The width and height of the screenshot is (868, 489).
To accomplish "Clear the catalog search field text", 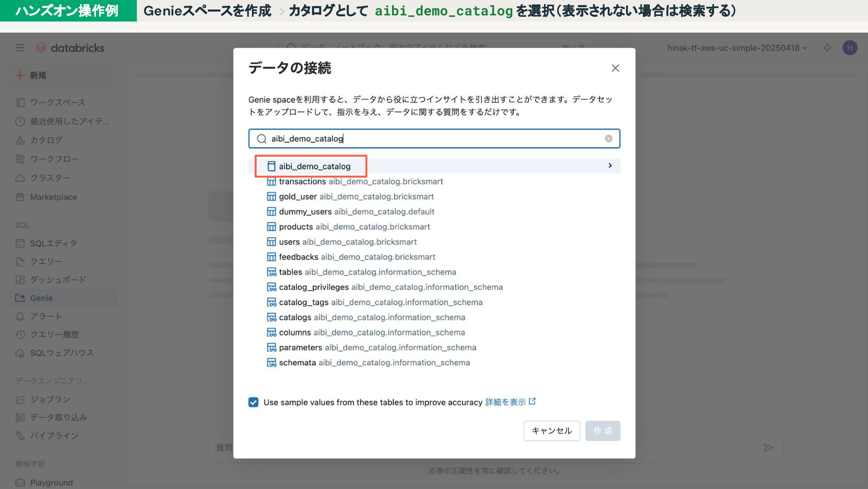I will (608, 139).
